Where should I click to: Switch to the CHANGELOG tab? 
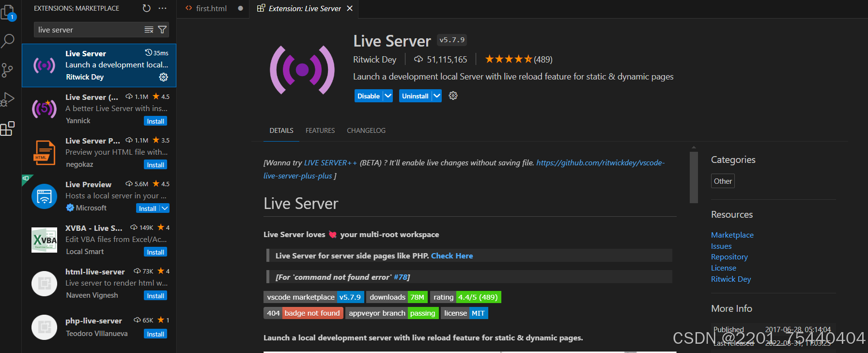366,130
